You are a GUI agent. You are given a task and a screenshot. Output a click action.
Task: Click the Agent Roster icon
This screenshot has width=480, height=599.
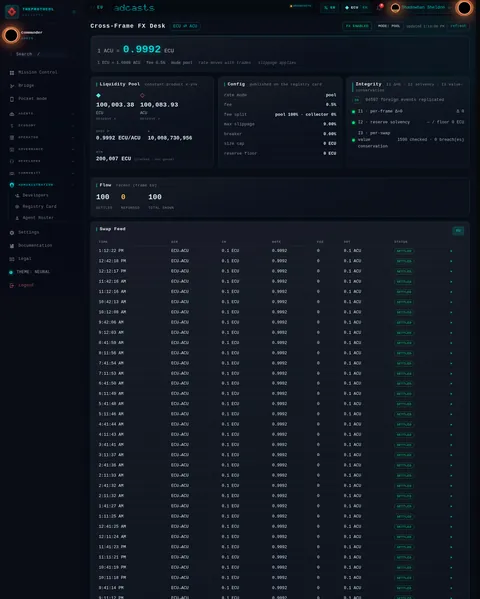click(x=17, y=218)
